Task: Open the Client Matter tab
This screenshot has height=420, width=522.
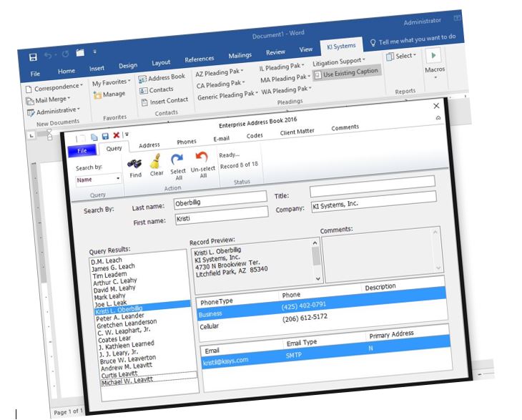Action: click(297, 132)
